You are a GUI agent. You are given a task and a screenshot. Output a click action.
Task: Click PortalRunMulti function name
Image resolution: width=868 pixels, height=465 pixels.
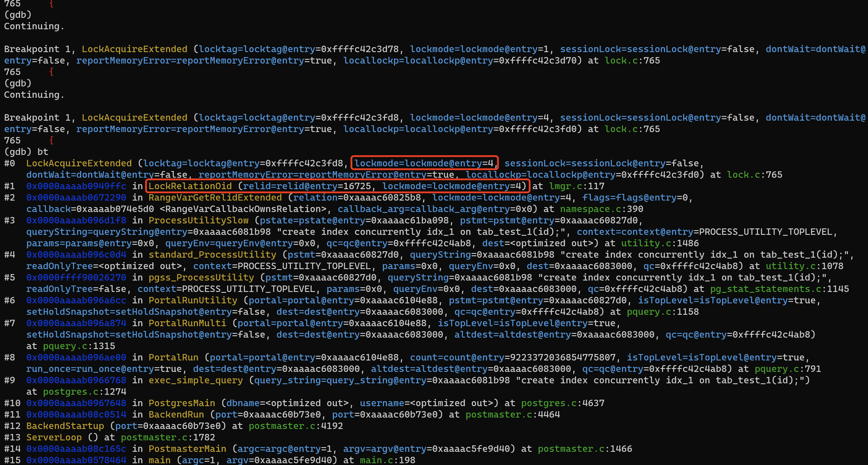pos(187,323)
